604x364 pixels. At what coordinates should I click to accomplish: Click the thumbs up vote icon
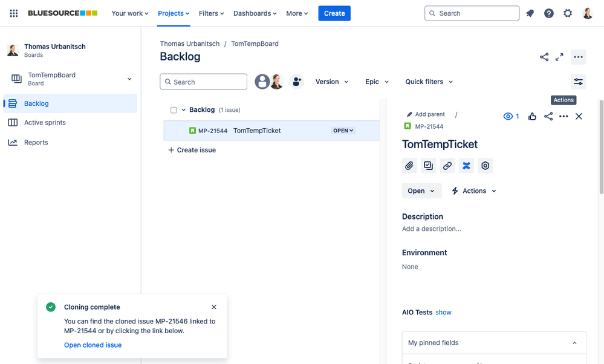click(532, 117)
